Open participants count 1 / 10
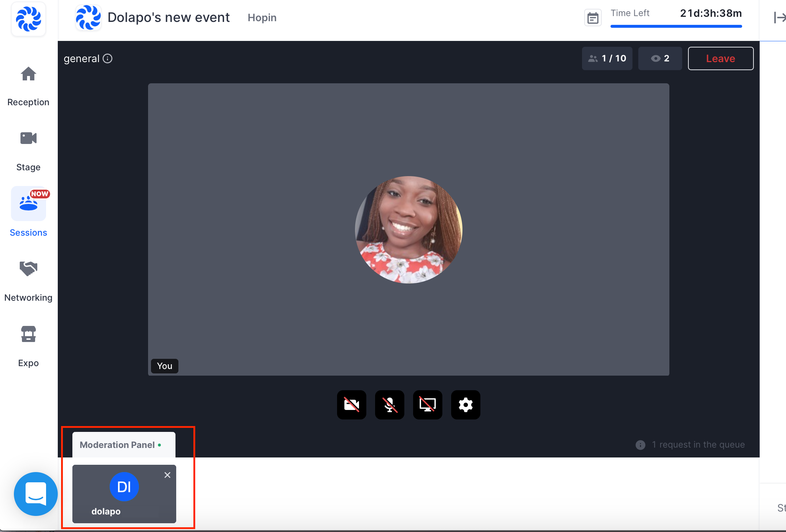The height and width of the screenshot is (532, 786). pyautogui.click(x=607, y=58)
